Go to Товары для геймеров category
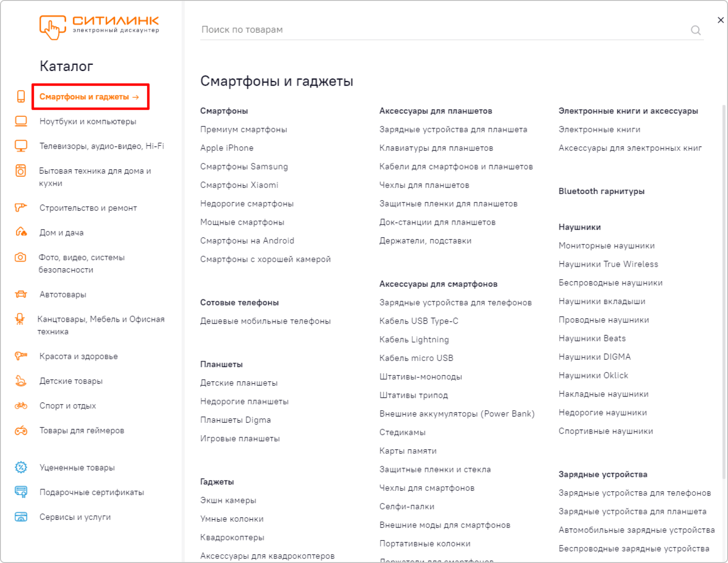Viewport: 728px width, 563px height. point(82,430)
